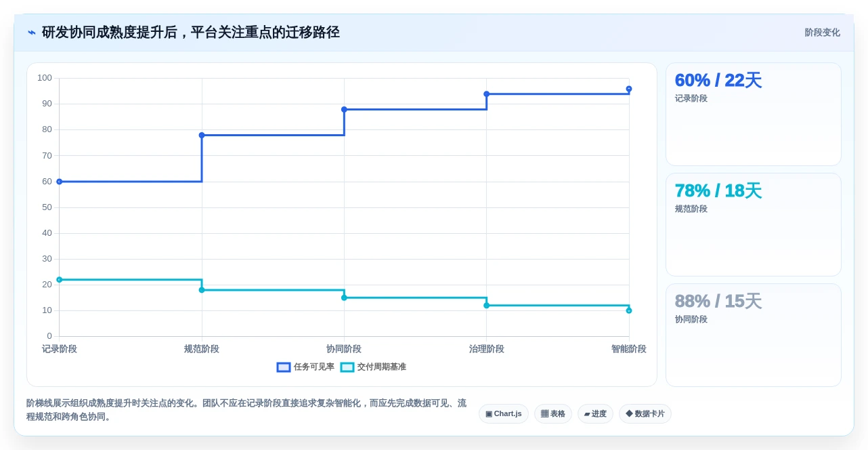Select the 表格 tag chip
The width and height of the screenshot is (868, 450).
(553, 413)
